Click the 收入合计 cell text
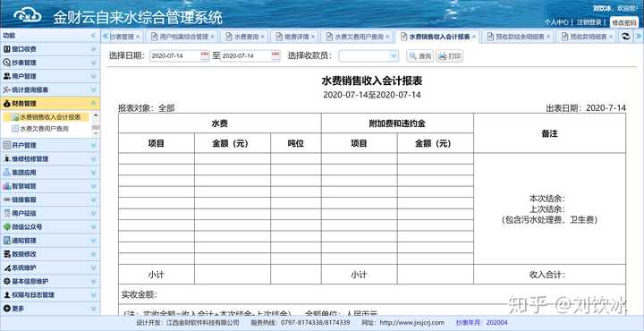The image size is (644, 331). pyautogui.click(x=547, y=276)
